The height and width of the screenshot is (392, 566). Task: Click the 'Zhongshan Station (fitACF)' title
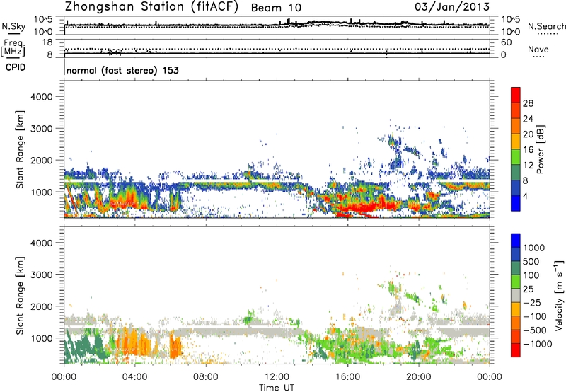click(151, 7)
